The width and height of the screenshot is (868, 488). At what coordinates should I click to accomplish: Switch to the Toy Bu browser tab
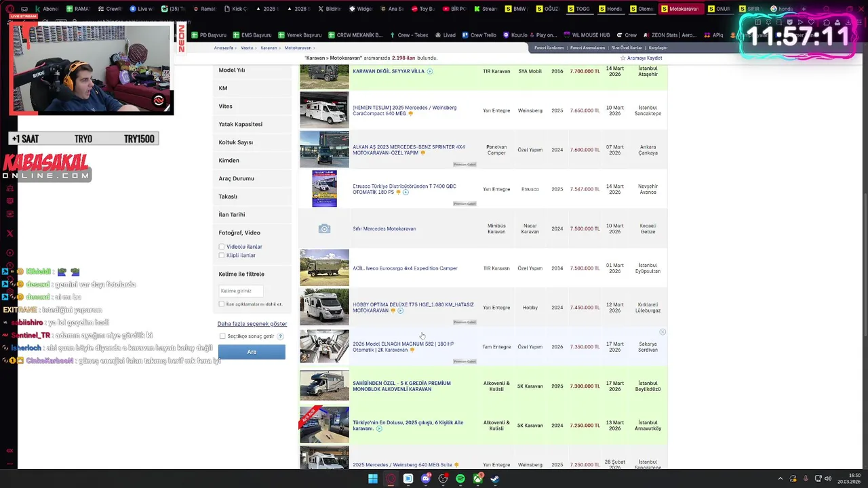click(422, 9)
